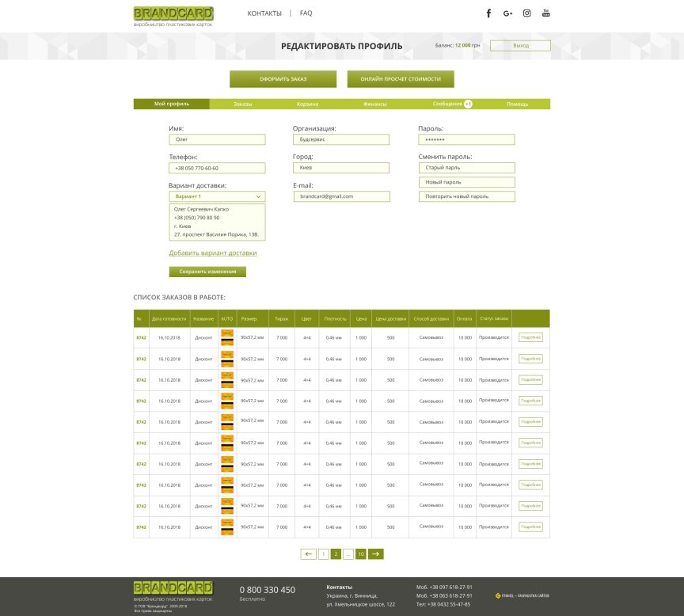Click the Выход logout button
The image size is (684, 616).
tap(520, 45)
